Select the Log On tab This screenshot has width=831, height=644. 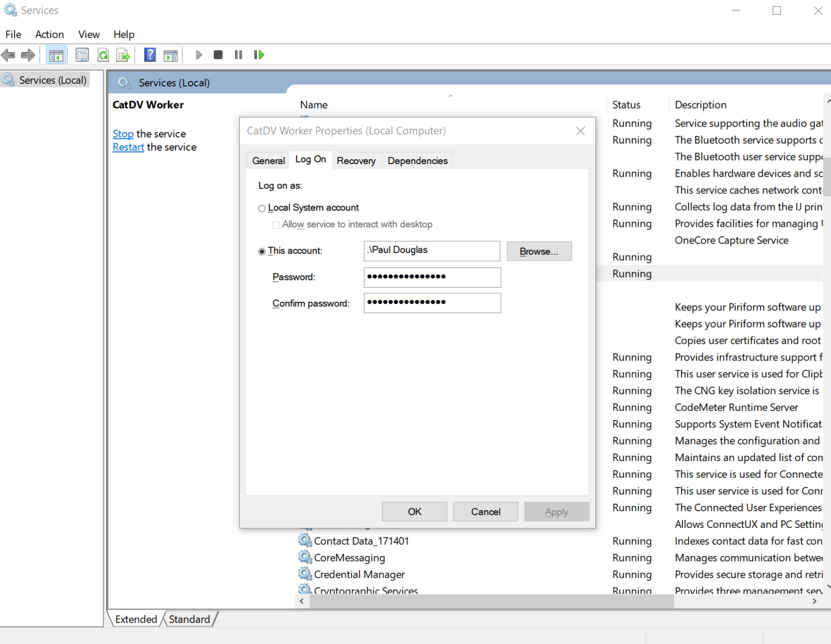(310, 160)
